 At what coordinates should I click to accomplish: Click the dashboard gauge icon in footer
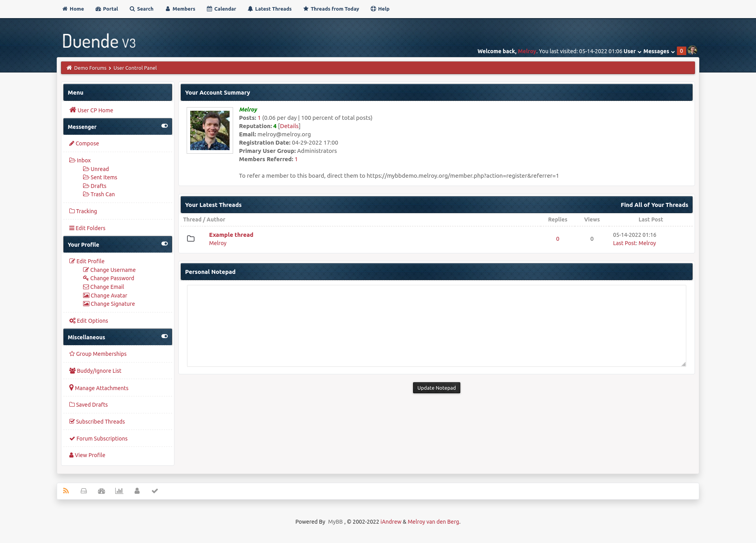click(x=102, y=491)
